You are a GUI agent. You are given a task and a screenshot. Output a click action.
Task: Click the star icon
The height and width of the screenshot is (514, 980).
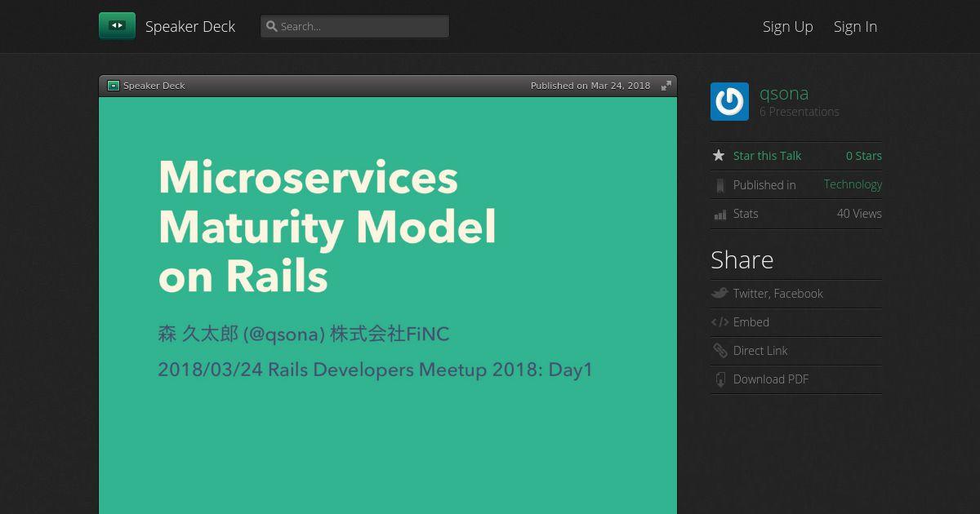click(719, 155)
